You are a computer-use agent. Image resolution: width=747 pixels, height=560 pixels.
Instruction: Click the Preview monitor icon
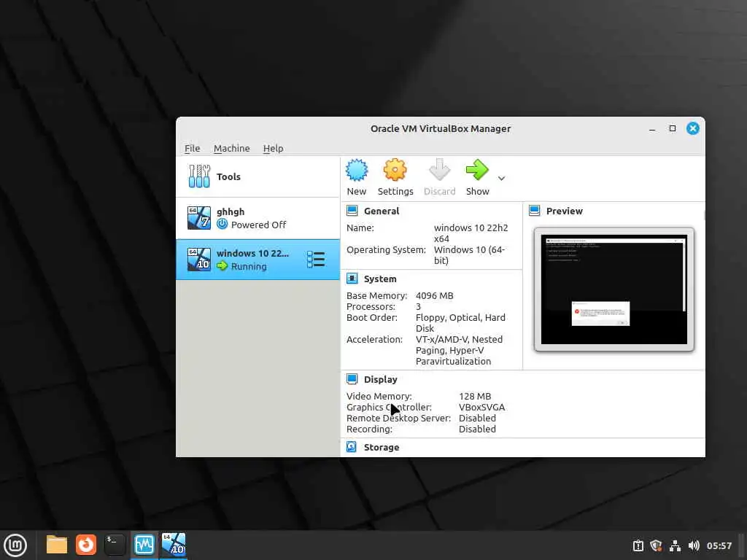[x=535, y=211]
